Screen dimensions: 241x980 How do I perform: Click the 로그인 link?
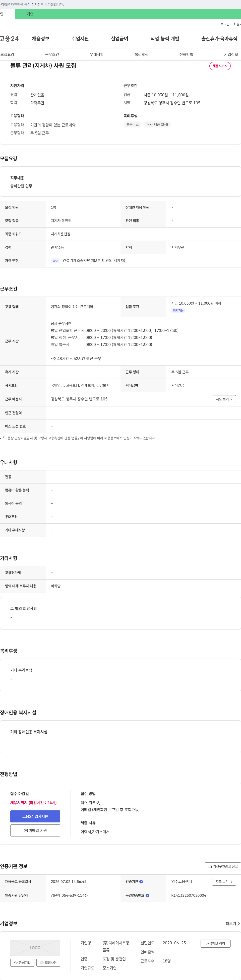(x=225, y=24)
